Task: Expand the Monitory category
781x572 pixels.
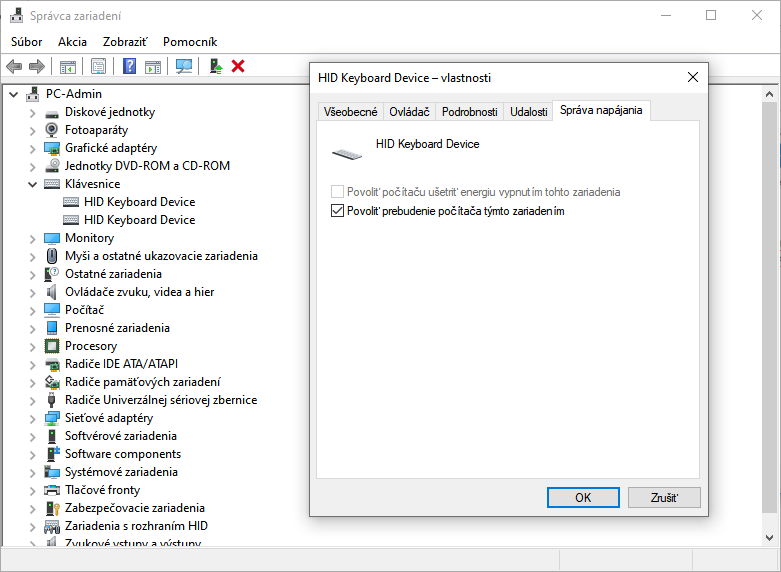Action: [x=33, y=238]
